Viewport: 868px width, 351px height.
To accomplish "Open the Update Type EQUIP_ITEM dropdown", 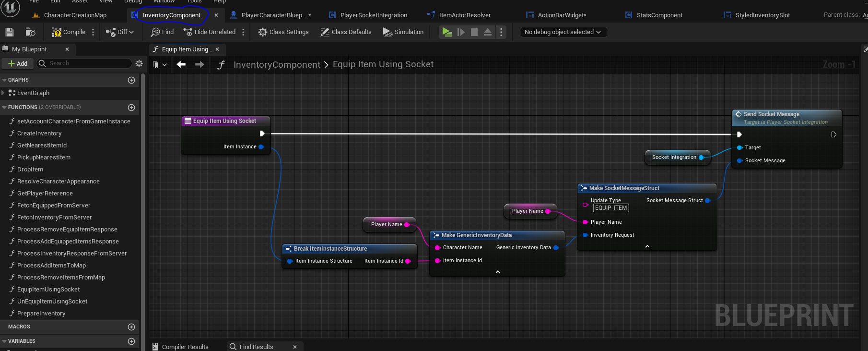I will coord(611,208).
